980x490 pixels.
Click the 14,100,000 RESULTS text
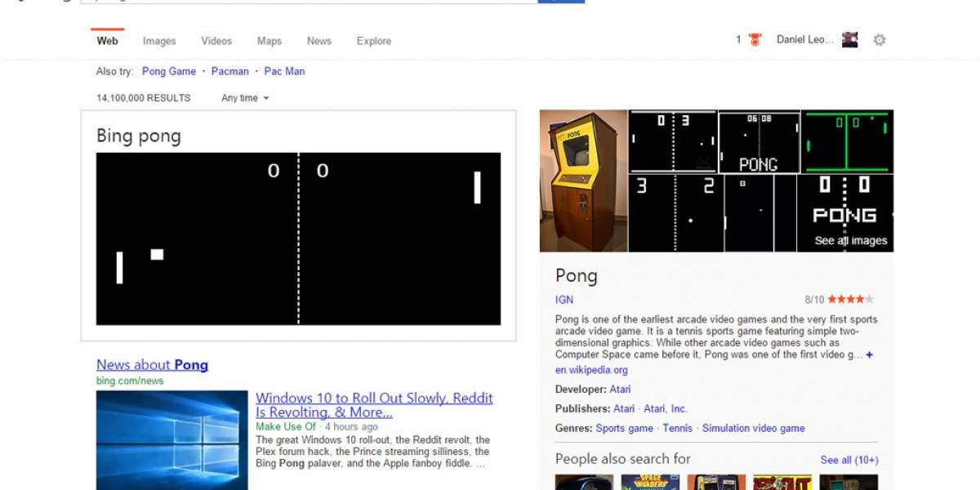(x=143, y=98)
